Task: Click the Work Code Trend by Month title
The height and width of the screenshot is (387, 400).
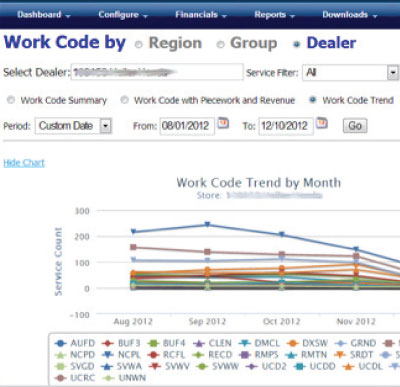Action: point(259,183)
